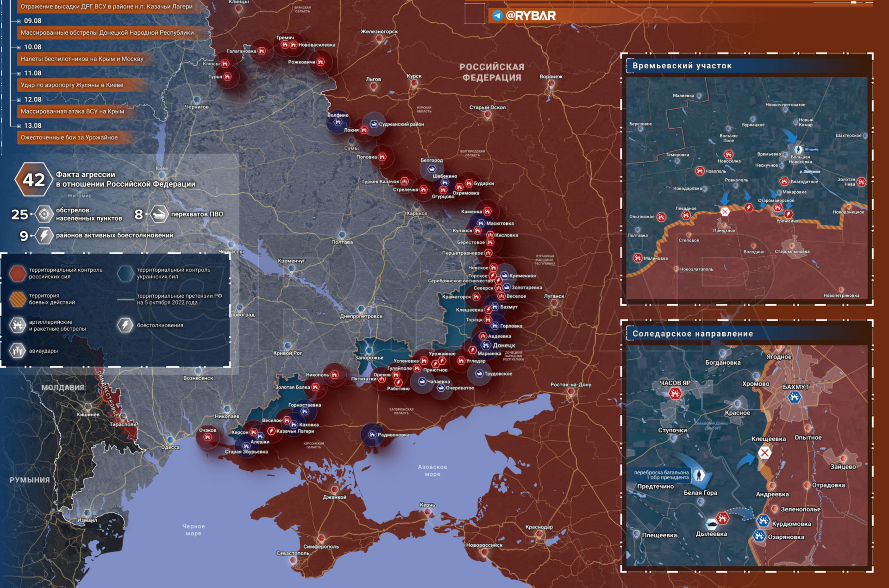This screenshot has height=588, width=889.
Task: Click the red X marker near Клещеевка
Action: click(764, 453)
